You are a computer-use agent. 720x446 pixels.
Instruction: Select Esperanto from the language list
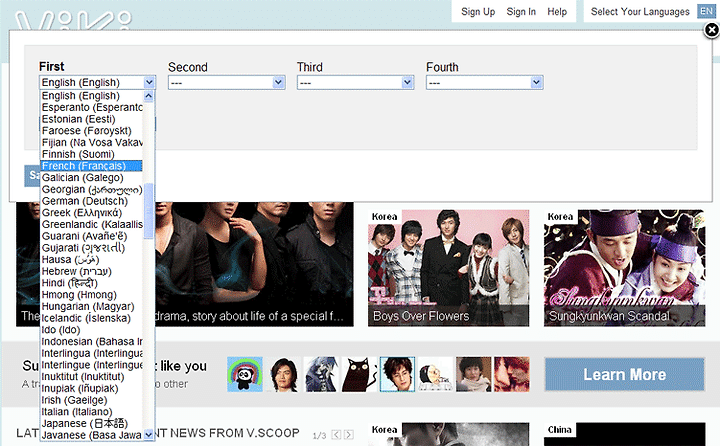click(92, 107)
